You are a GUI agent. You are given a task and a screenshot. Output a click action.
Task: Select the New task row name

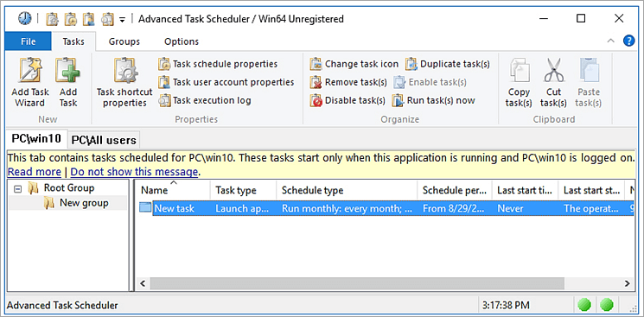pyautogui.click(x=174, y=208)
